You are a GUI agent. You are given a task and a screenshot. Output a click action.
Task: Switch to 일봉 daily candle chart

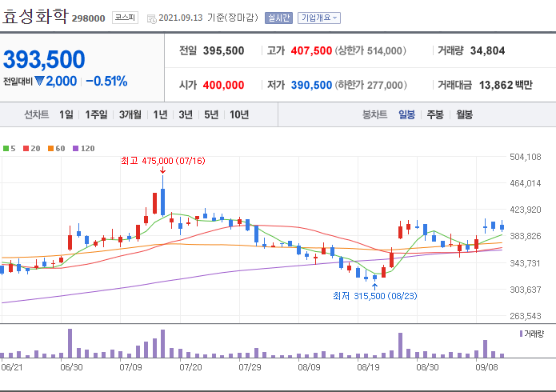(x=406, y=114)
